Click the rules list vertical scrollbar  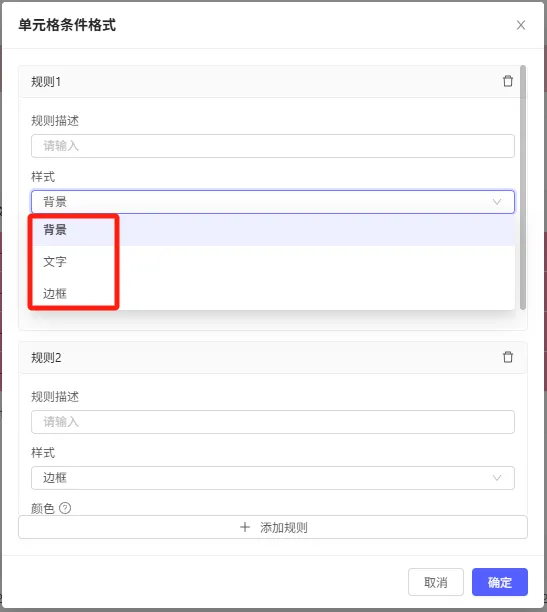point(523,187)
